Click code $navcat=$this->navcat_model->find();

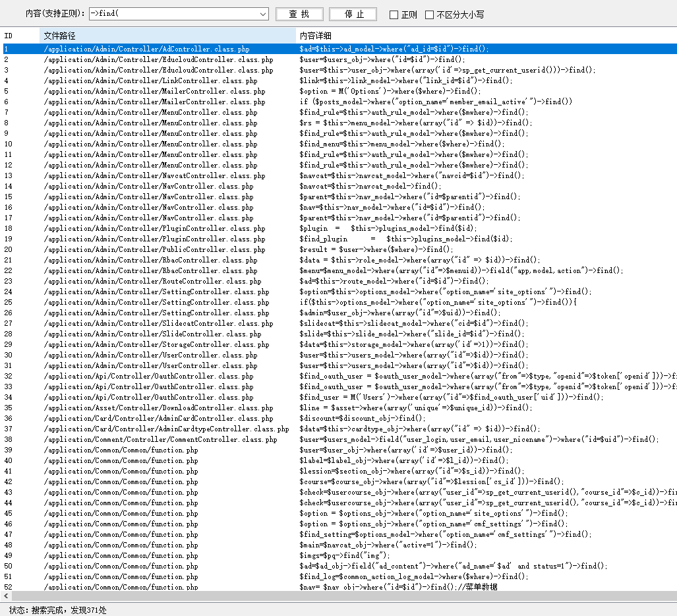pyautogui.click(x=370, y=186)
